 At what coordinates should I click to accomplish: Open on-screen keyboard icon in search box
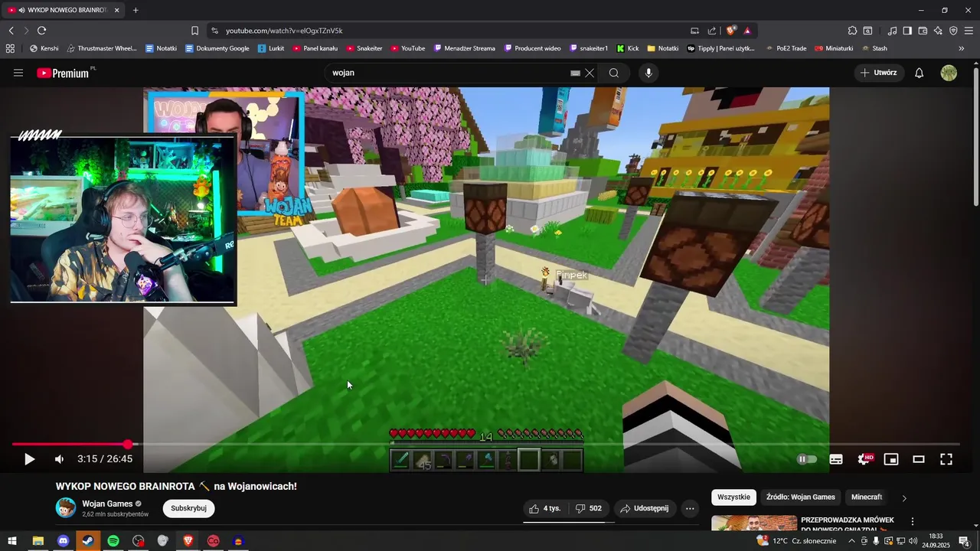click(575, 73)
